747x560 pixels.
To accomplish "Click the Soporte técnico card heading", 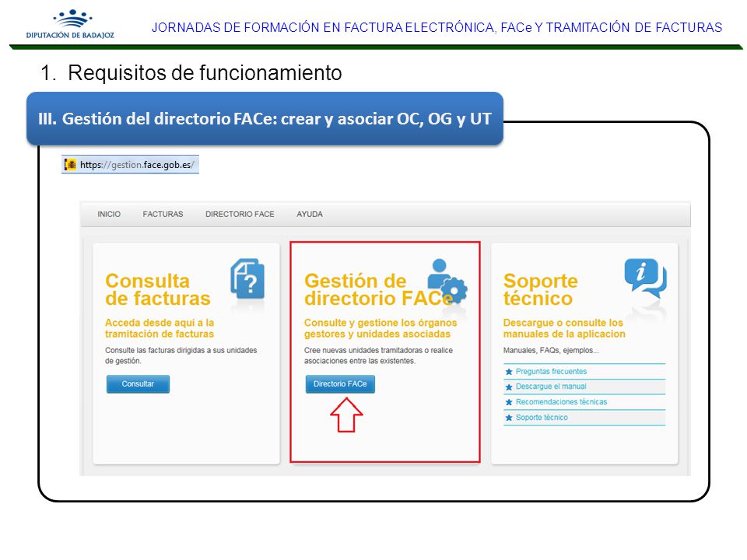I will (540, 289).
